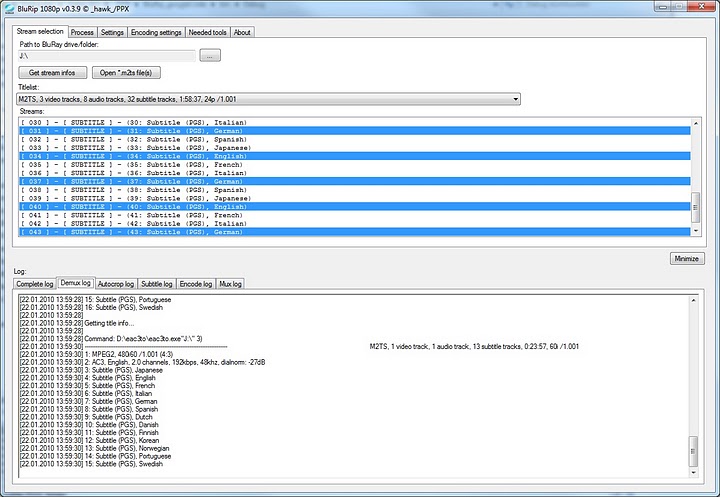Switch to the Autocrop log tab
The width and height of the screenshot is (720, 497).
(116, 284)
